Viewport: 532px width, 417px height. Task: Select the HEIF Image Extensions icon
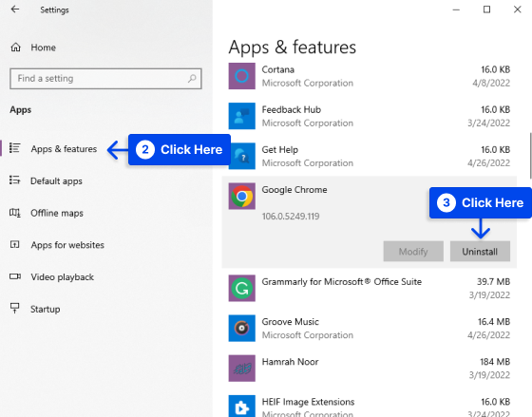point(241,407)
